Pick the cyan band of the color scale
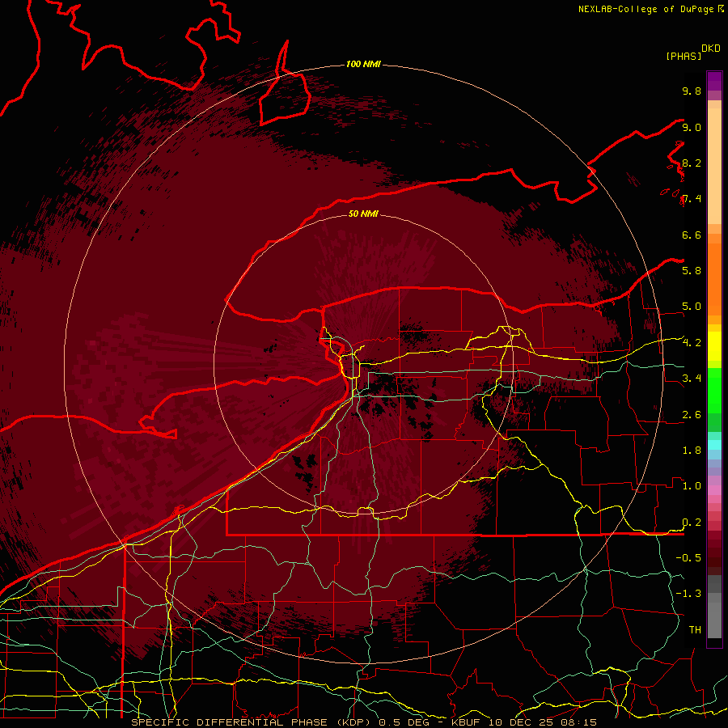 (x=714, y=444)
